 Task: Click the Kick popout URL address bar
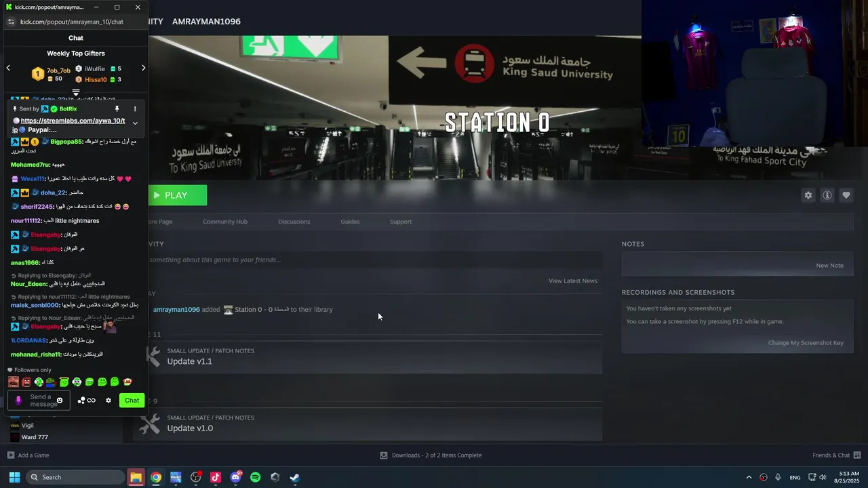[x=72, y=22]
